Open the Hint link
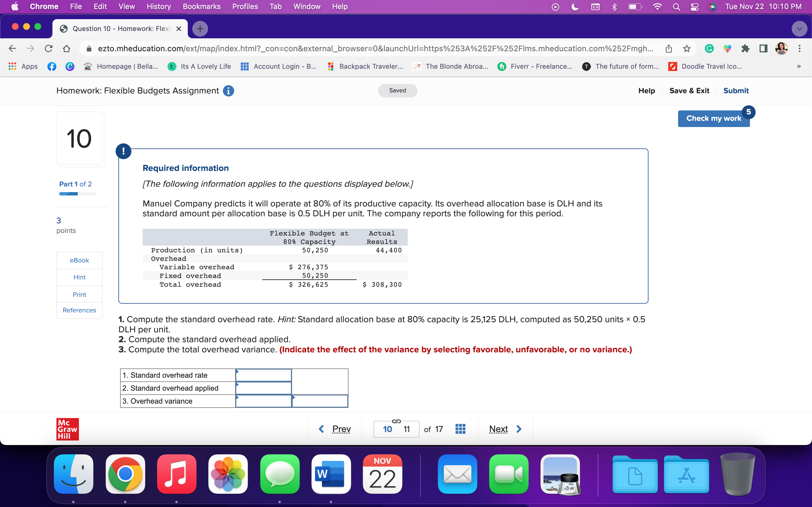Screen dimensions: 812x507 click(x=79, y=277)
